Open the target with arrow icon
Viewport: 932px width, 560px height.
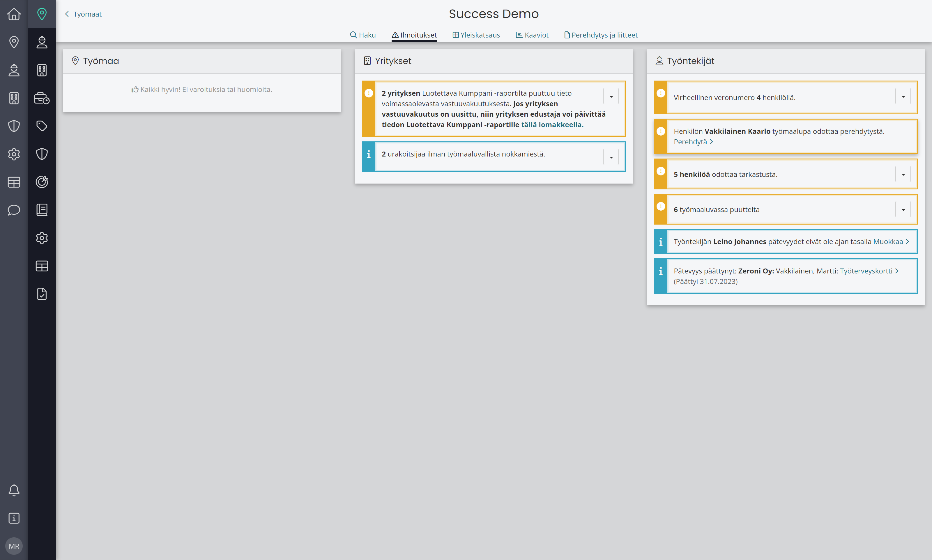tap(42, 182)
